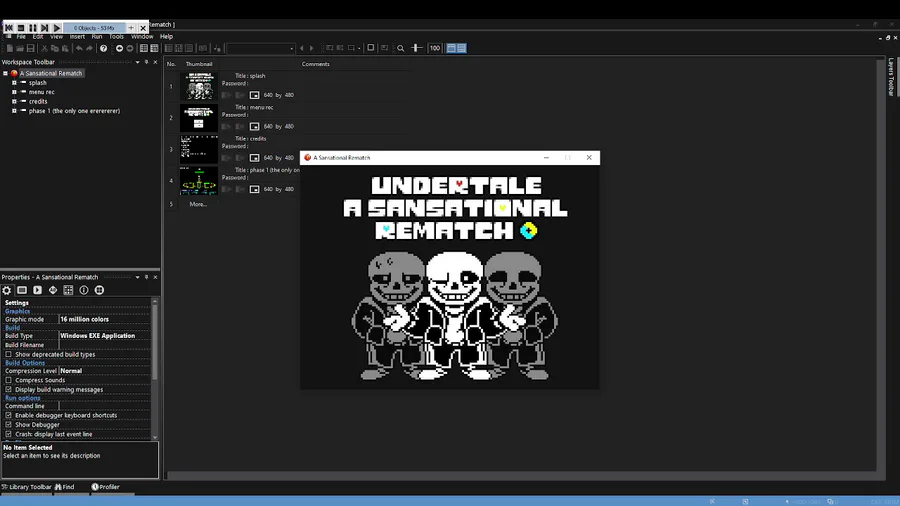Screen dimensions: 900x506
Task: Open the Window properties tab icon
Action: [x=22, y=290]
